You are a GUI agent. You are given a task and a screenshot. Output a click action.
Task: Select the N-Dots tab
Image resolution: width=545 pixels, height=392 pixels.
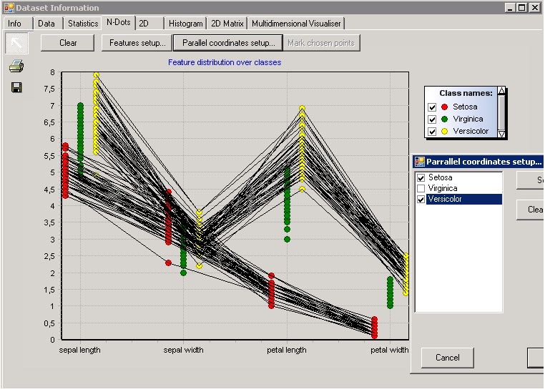(119, 23)
